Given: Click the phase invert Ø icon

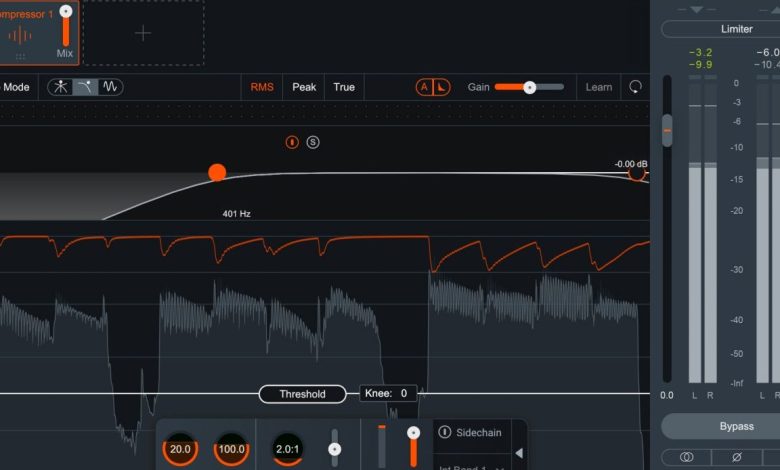Looking at the screenshot, I should 737,457.
